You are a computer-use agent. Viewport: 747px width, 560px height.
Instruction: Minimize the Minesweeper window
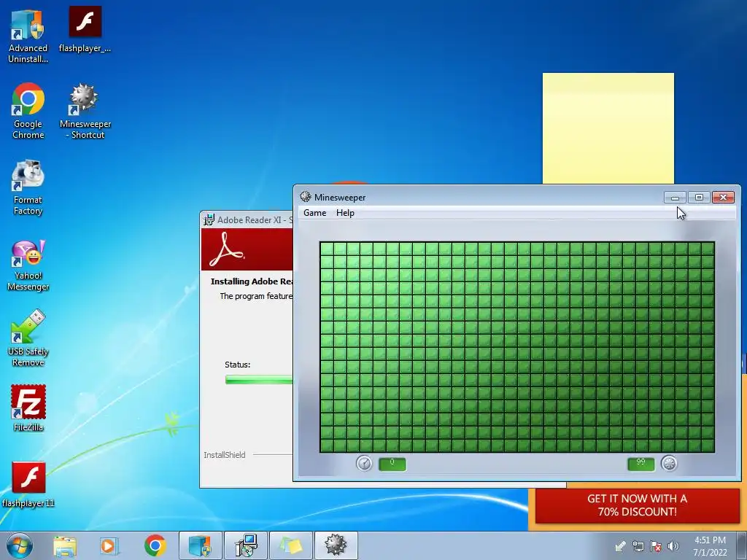pos(675,197)
